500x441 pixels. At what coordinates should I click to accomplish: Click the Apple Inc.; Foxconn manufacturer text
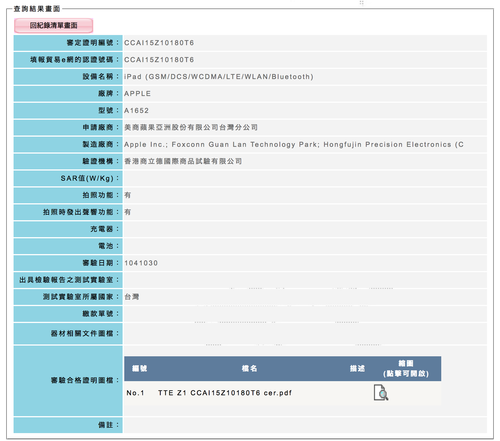(x=294, y=145)
